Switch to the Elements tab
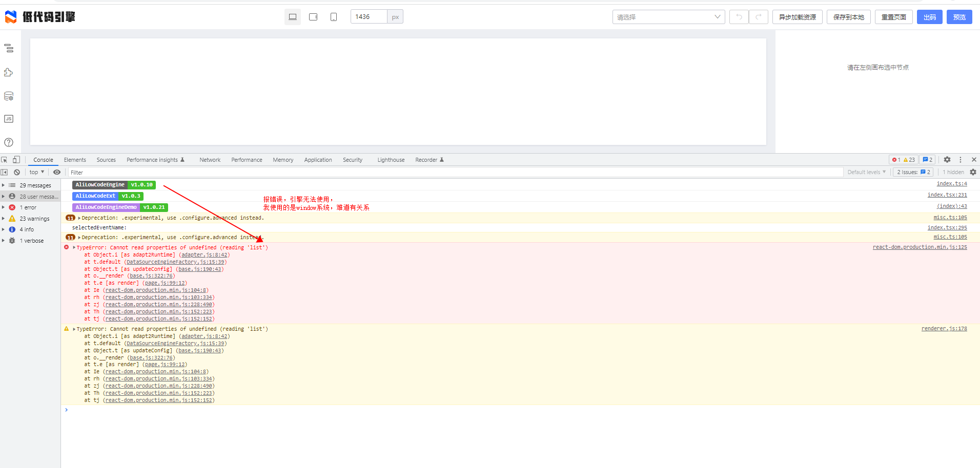This screenshot has width=980, height=468. tap(75, 160)
